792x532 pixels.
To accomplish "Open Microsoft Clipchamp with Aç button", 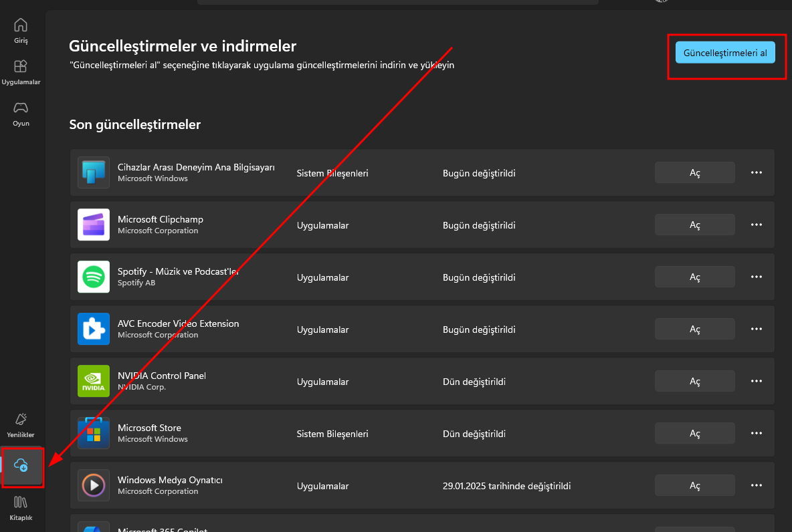I will (694, 225).
